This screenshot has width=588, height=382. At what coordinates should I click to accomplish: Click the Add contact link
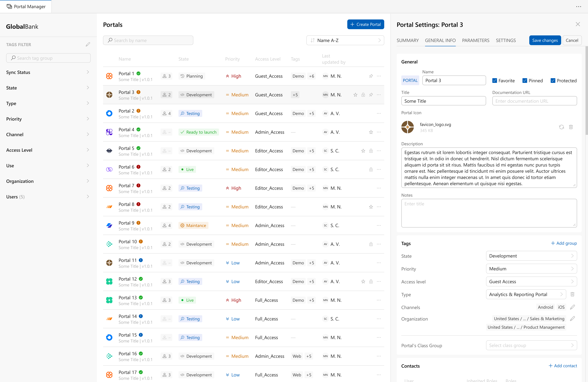[563, 366]
